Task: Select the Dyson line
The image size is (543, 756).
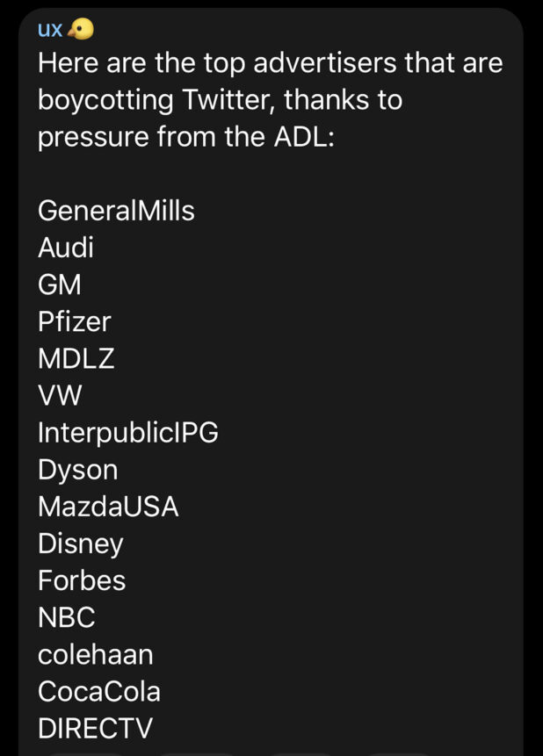Action: pos(77,470)
